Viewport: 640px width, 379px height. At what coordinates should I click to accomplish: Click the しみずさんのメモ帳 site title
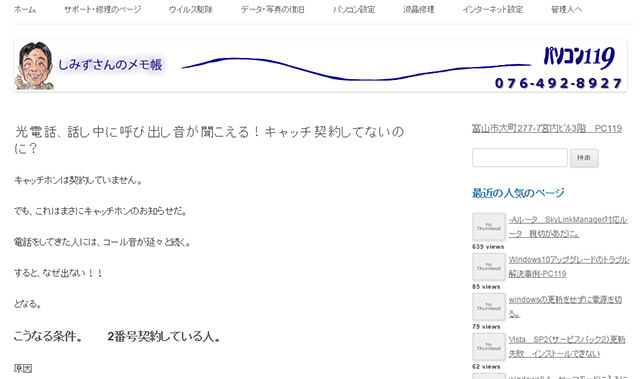tap(110, 64)
